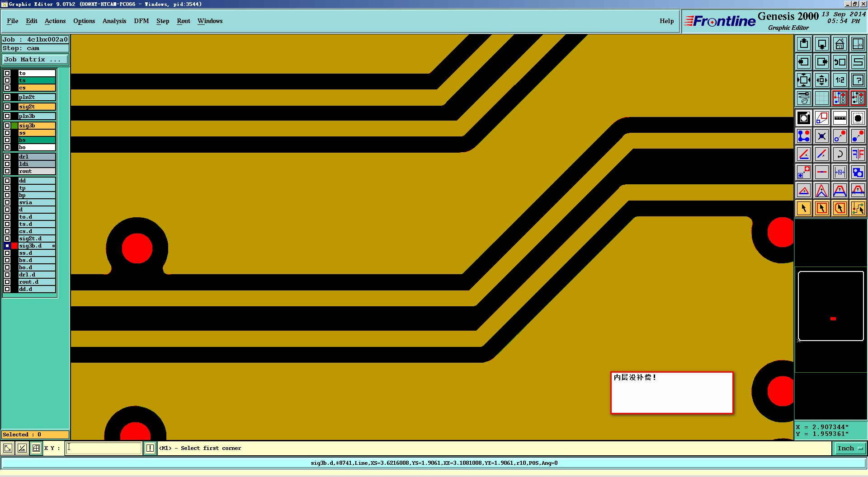Click the pan left view icon
This screenshot has height=477, width=868.
coord(804,62)
